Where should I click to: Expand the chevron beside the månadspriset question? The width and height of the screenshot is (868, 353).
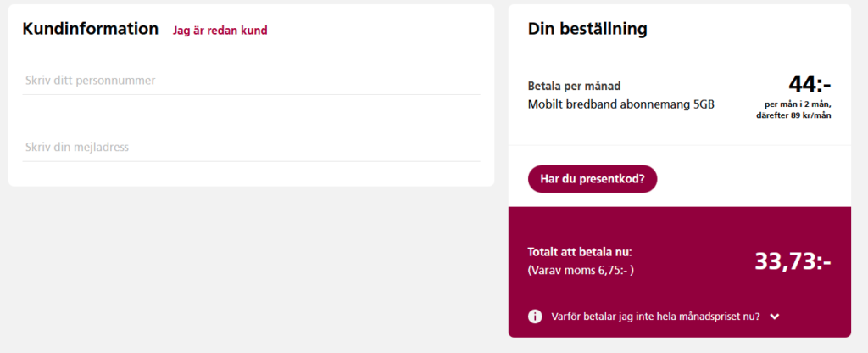point(775,317)
